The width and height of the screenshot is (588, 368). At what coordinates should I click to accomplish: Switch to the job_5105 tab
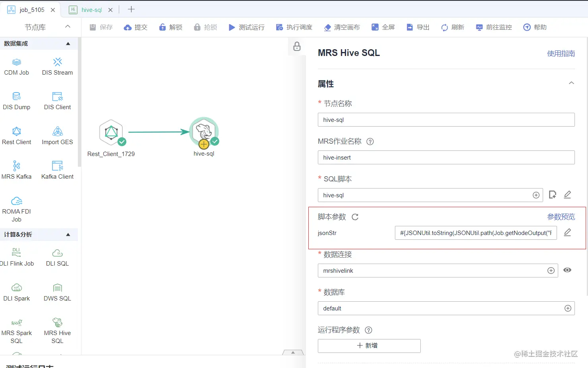point(32,10)
